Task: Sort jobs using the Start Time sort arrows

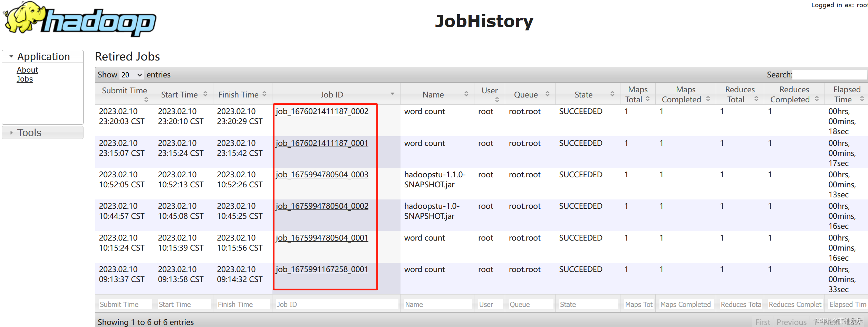Action: (205, 94)
